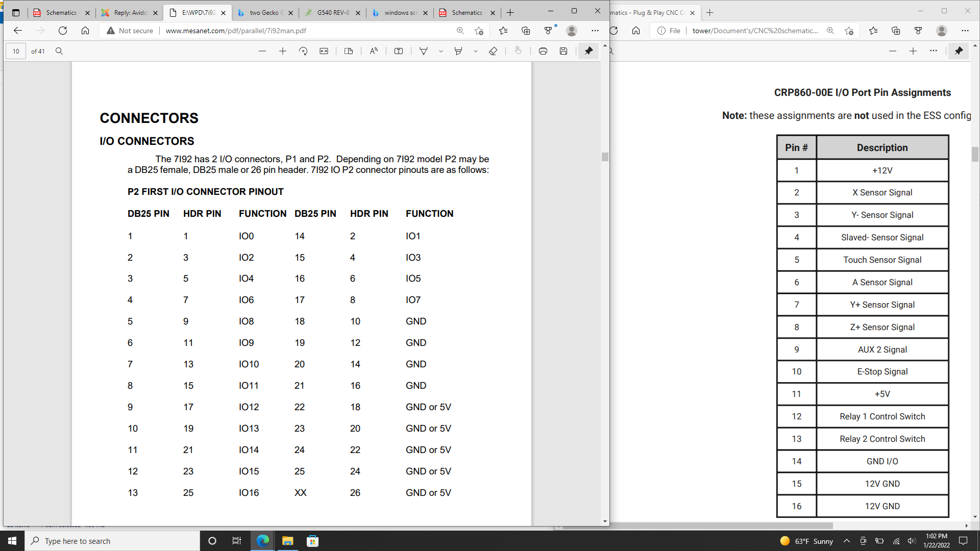This screenshot has width=980, height=551.
Task: Open Microsoft Store from the taskbar
Action: click(x=313, y=541)
